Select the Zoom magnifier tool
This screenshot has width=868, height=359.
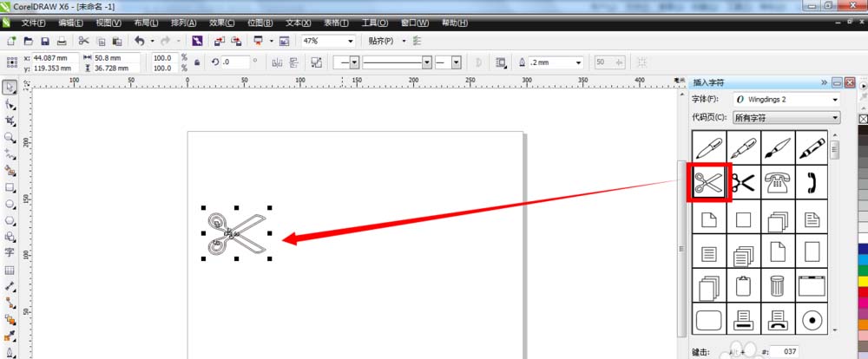click(10, 137)
